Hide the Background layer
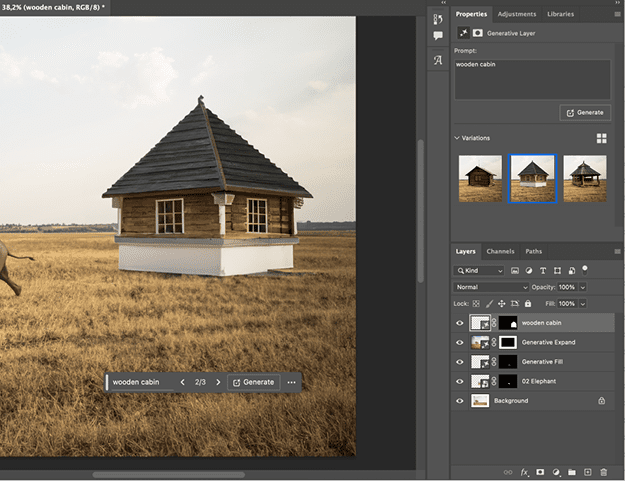This screenshot has height=481, width=625. [460, 401]
